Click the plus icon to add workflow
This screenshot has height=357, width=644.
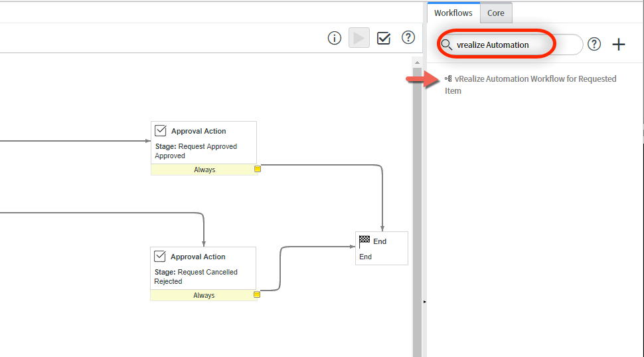619,45
